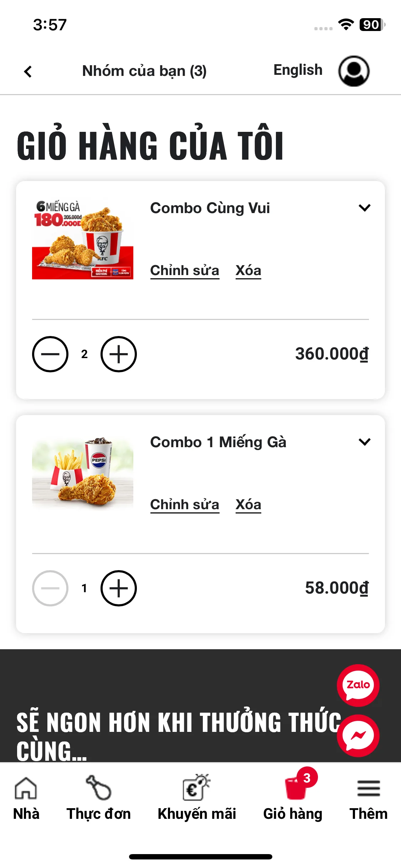Click Xóa to remove Combo Cùng Vui

point(248,270)
